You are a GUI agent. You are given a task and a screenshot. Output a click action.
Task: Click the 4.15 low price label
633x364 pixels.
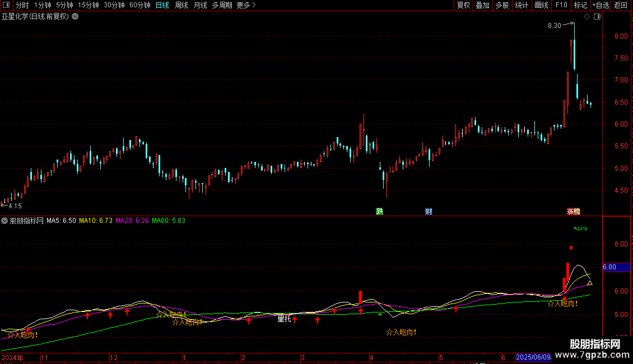point(15,206)
